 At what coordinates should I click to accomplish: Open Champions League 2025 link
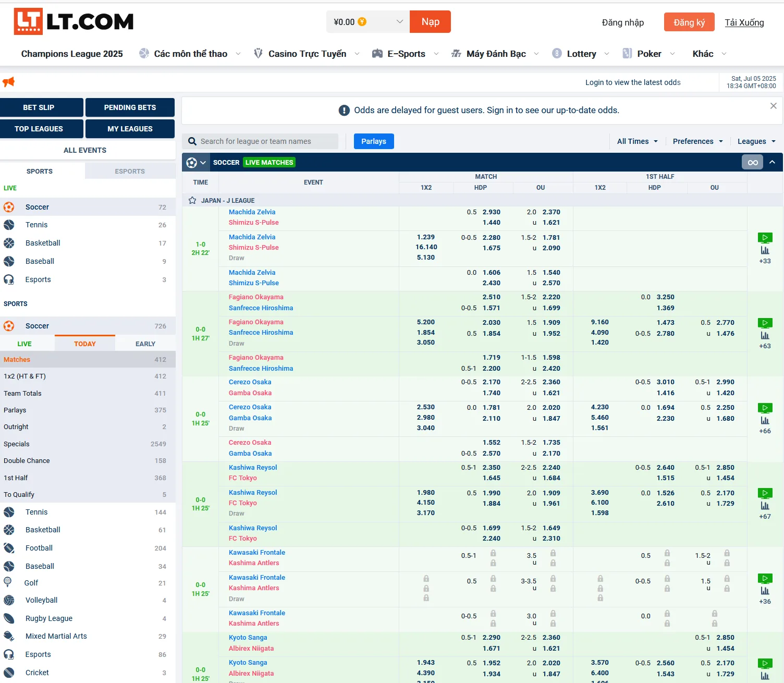coord(72,54)
